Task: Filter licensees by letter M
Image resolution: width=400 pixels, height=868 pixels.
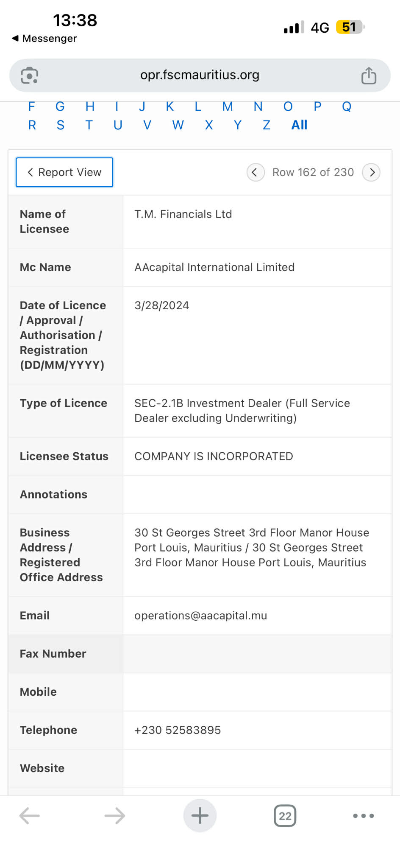Action: [x=228, y=106]
